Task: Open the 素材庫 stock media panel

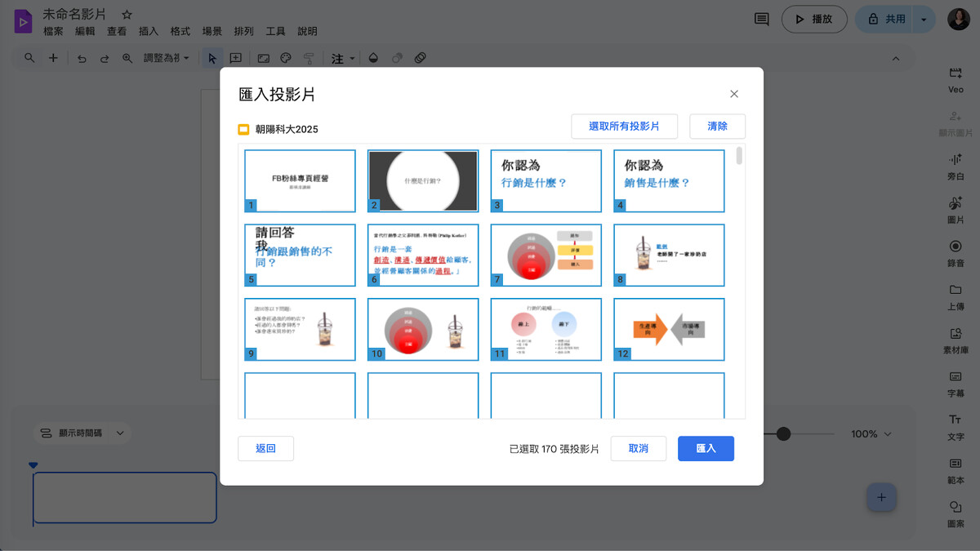Action: point(955,334)
